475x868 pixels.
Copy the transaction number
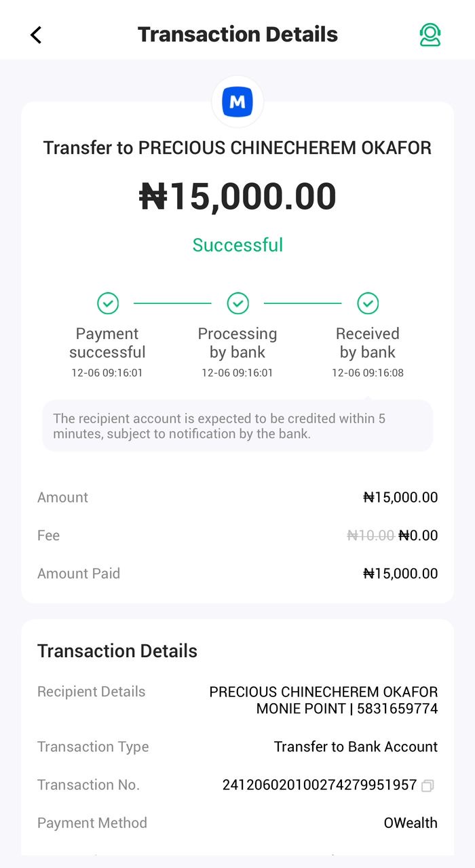[x=427, y=785]
